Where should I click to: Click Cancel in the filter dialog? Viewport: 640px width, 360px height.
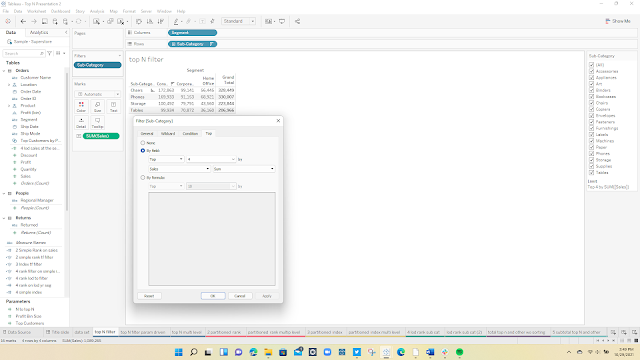[240, 296]
